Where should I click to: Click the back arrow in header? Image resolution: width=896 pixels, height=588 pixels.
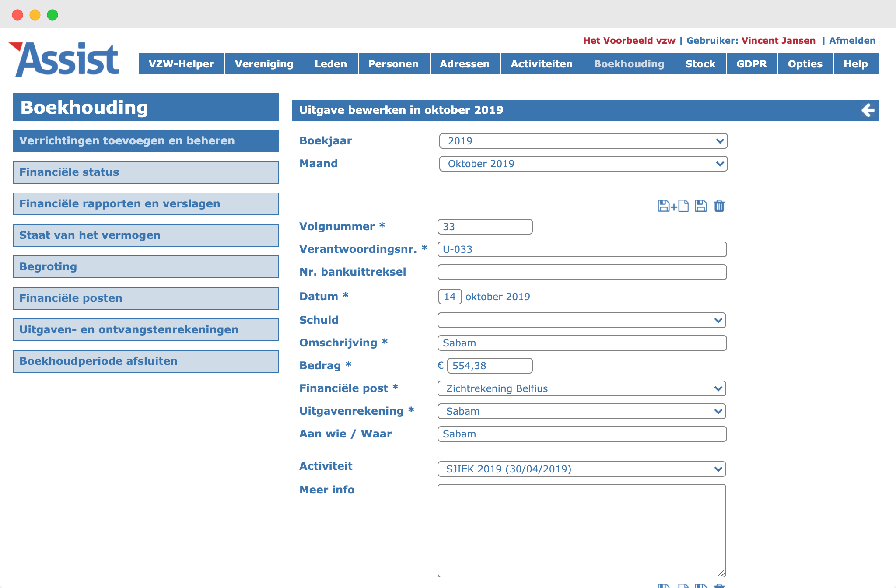coord(868,110)
